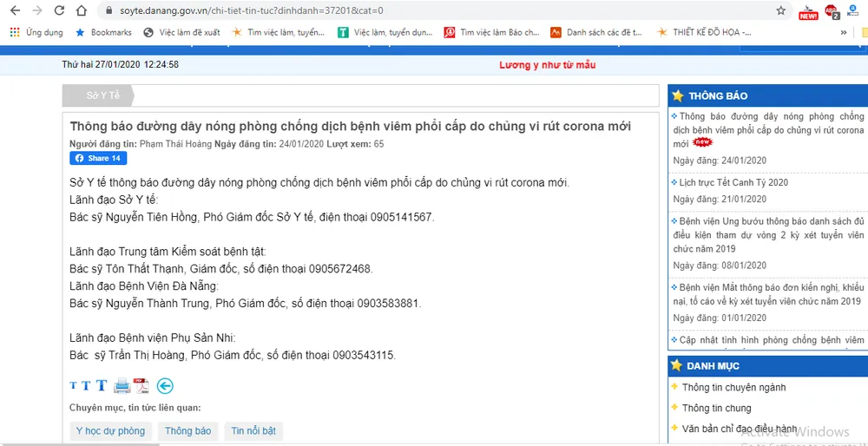Select the medium font size T icon
This screenshot has height=446, width=868.
86,386
